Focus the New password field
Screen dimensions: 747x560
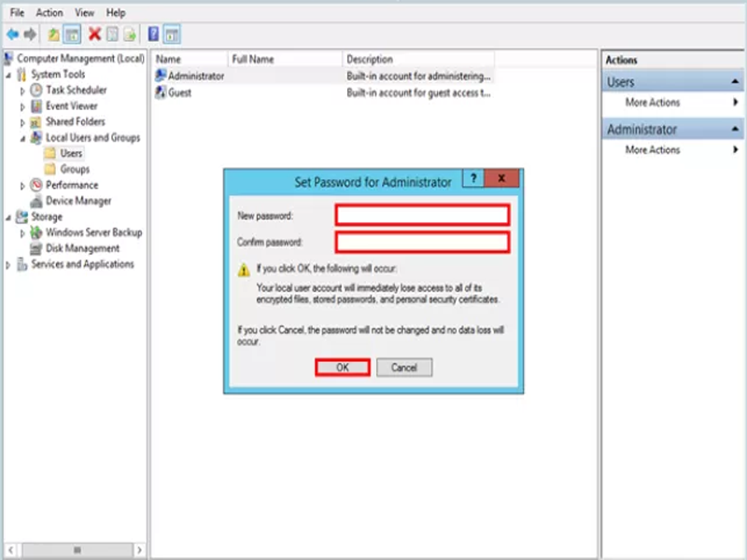click(x=423, y=216)
